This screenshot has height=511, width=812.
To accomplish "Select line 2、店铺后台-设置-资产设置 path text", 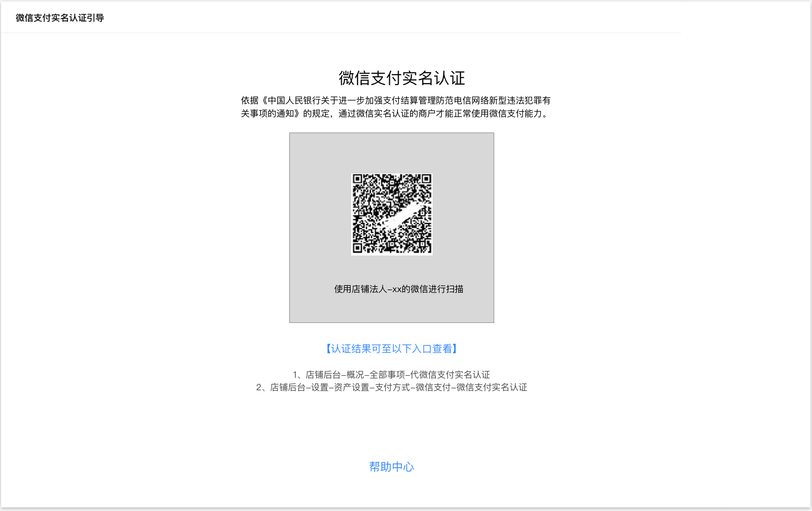I will (x=391, y=387).
